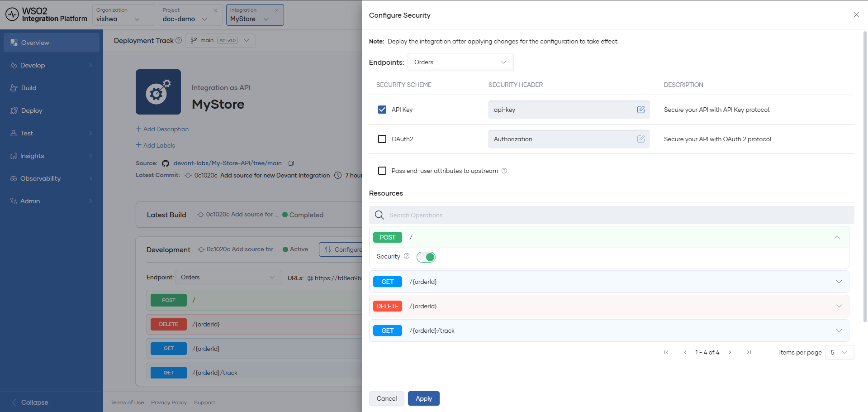Image resolution: width=868 pixels, height=412 pixels.
Task: Expand the DELETE /{orderId} resource
Action: pyautogui.click(x=609, y=306)
